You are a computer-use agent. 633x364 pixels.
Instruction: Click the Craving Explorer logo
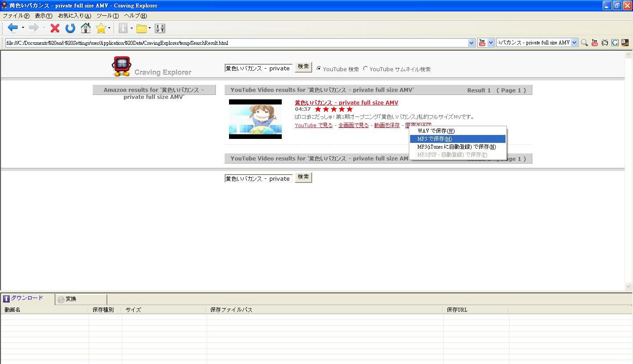152,66
